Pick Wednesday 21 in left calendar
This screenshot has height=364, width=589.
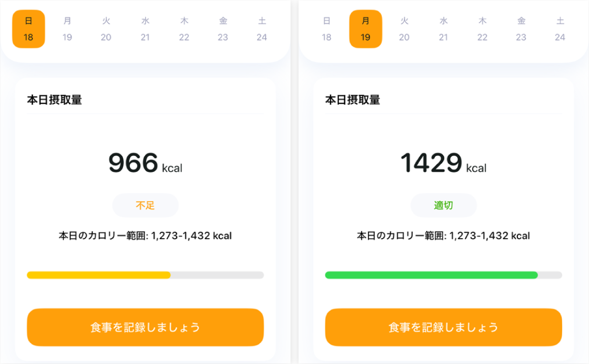[145, 29]
